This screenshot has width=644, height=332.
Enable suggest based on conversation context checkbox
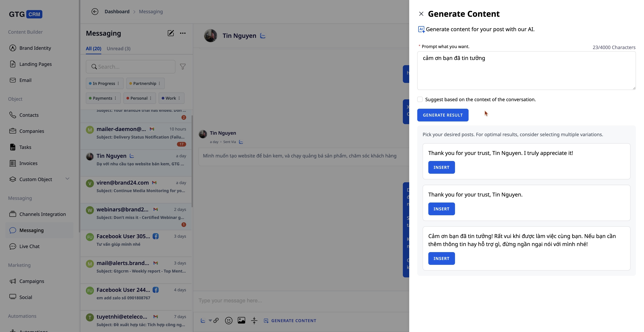420,99
